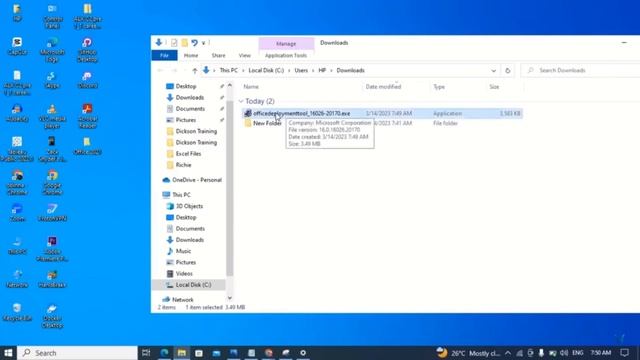Image resolution: width=640 pixels, height=360 pixels.
Task: Click 'Local Disk (C:)' in address path
Action: [x=266, y=71]
